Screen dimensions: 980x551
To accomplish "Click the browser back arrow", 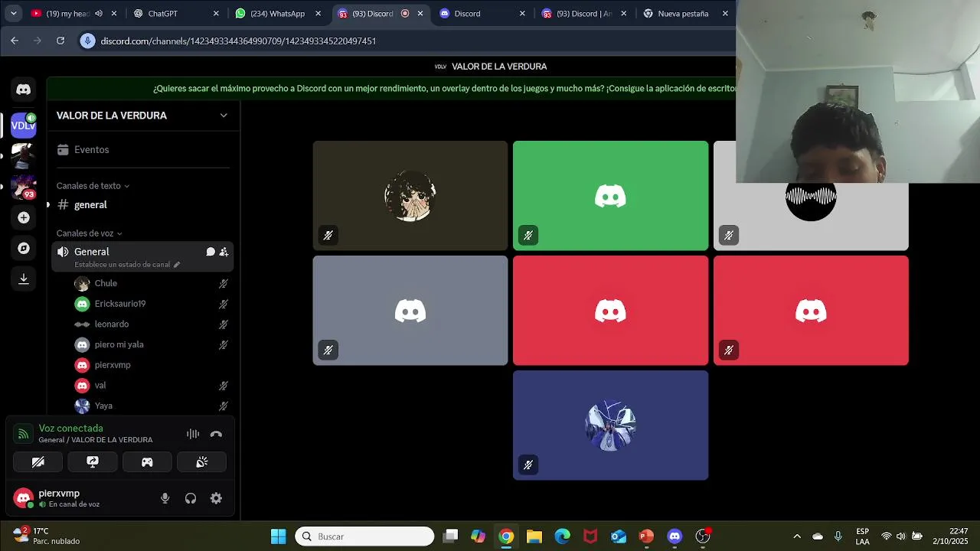I will click(15, 41).
